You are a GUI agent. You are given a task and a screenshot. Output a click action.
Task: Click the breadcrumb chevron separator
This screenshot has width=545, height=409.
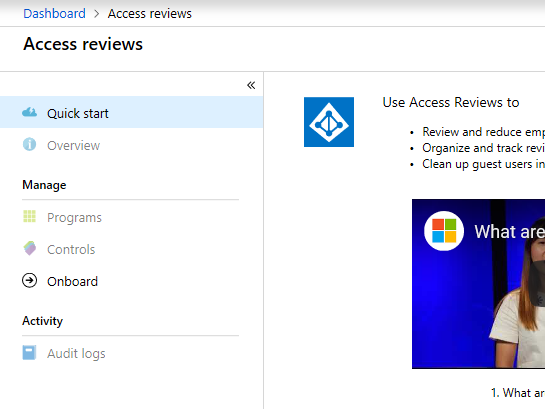point(97,14)
